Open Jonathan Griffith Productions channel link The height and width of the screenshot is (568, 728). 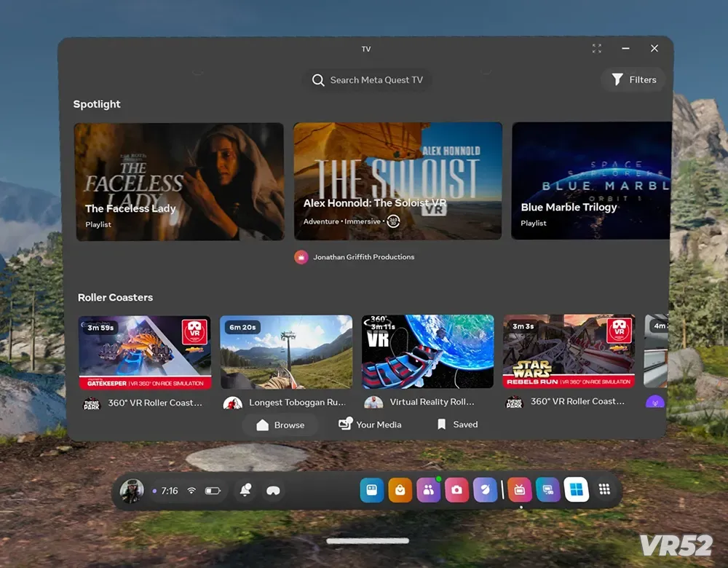pyautogui.click(x=363, y=257)
